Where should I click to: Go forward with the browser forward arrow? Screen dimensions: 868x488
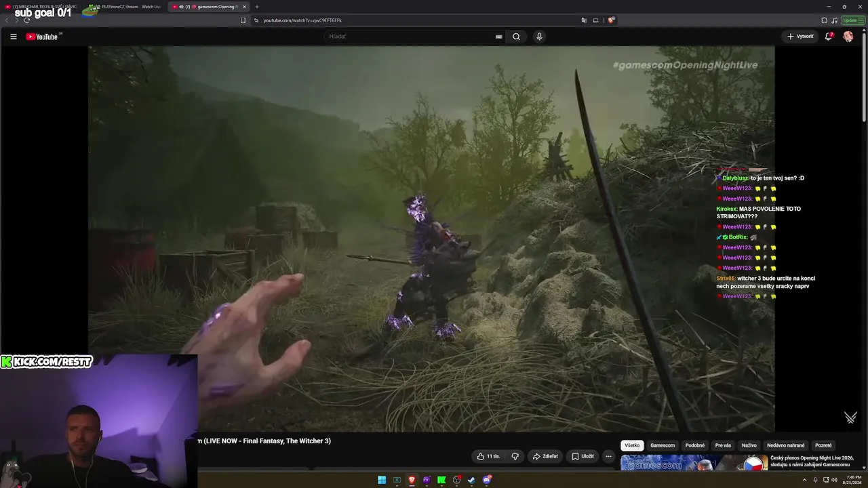pyautogui.click(x=16, y=20)
